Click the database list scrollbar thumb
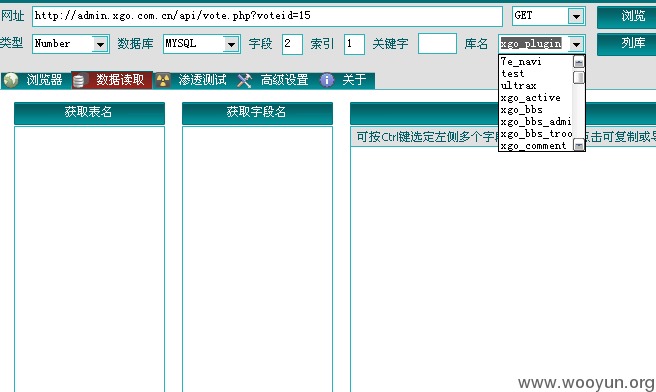Screen dimensions: 656x392 click(579, 77)
